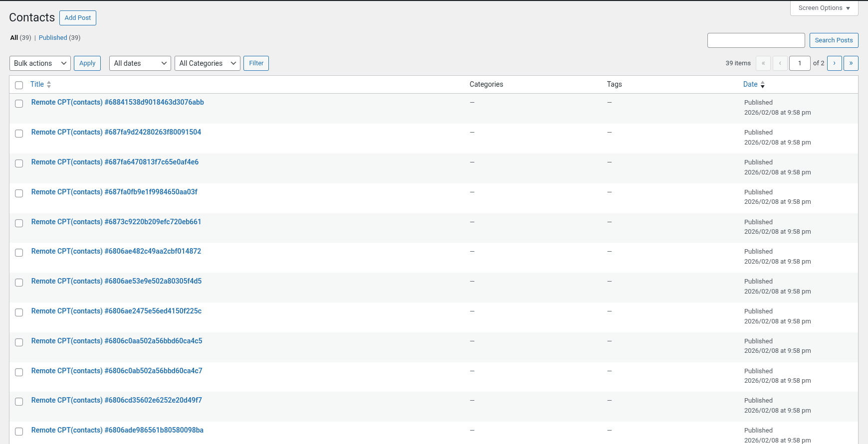Click the Filter button

tap(256, 63)
